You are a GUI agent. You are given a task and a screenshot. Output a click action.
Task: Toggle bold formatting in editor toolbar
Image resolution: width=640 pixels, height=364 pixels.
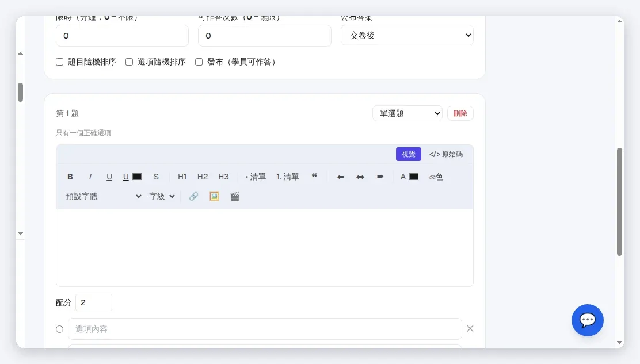pyautogui.click(x=70, y=177)
